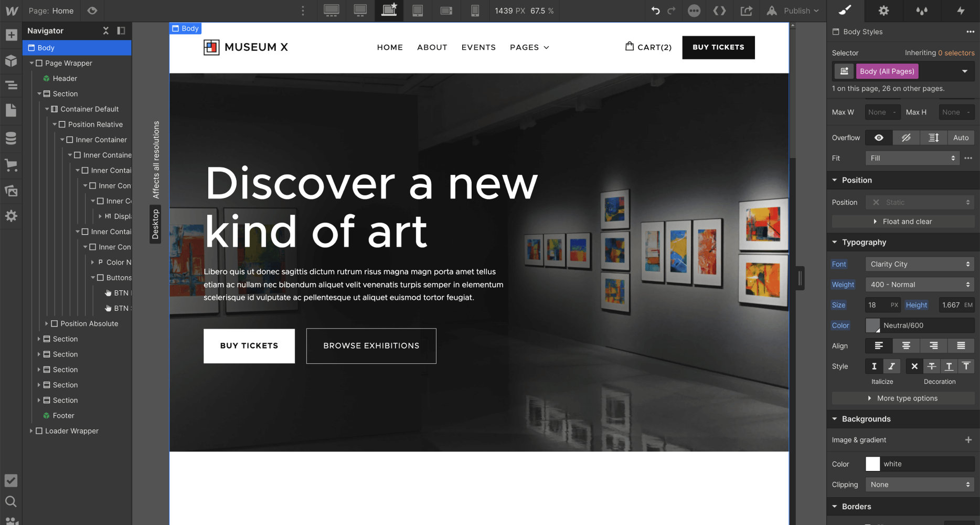The width and height of the screenshot is (980, 525).
Task: Open the CMS Collections panel
Action: [12, 138]
